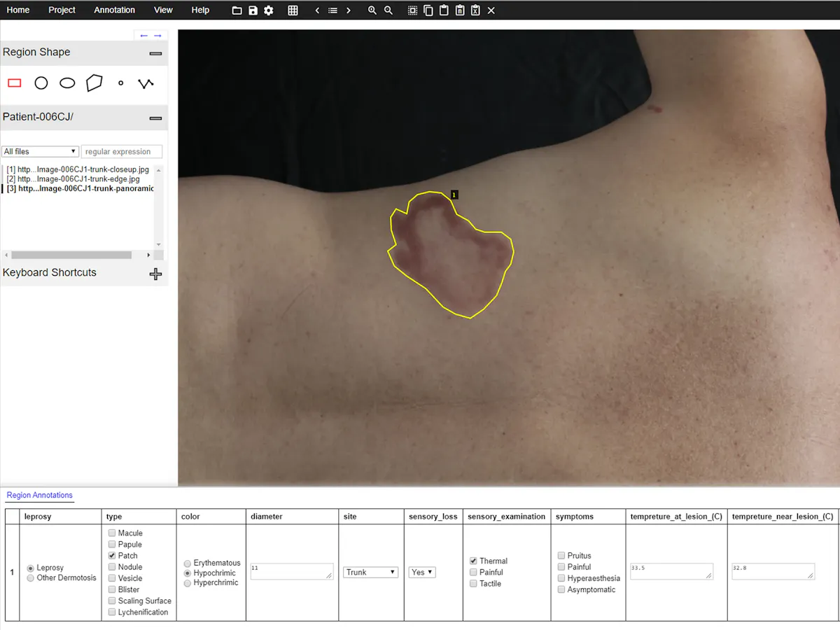
Task: Select rectangle region shape tool
Action: click(x=15, y=83)
